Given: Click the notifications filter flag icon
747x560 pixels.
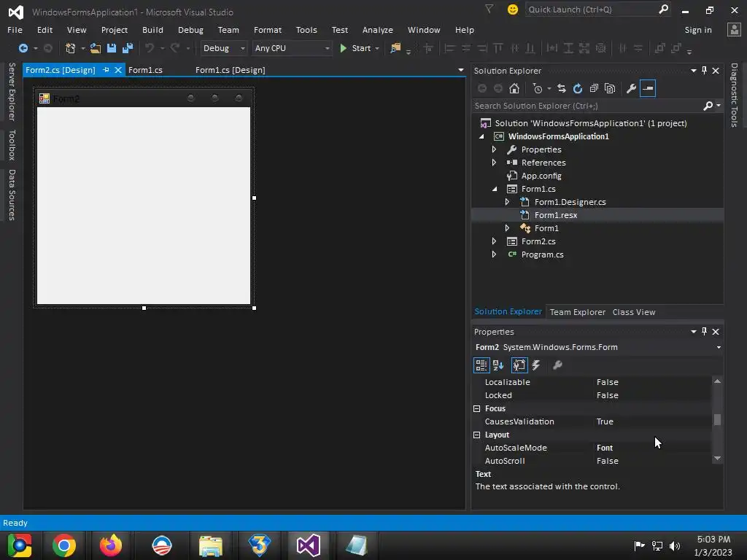Looking at the screenshot, I should point(489,9).
